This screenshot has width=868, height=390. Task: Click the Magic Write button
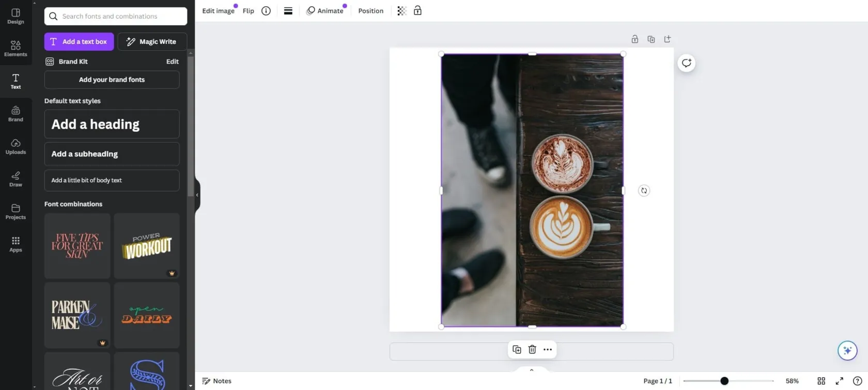[152, 42]
